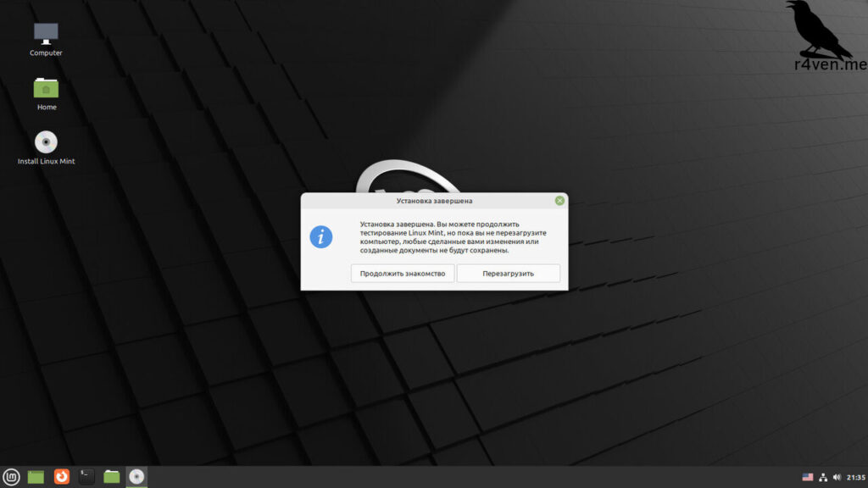
Task: Click the Install Linux Mint desktop icon
Action: [x=46, y=142]
